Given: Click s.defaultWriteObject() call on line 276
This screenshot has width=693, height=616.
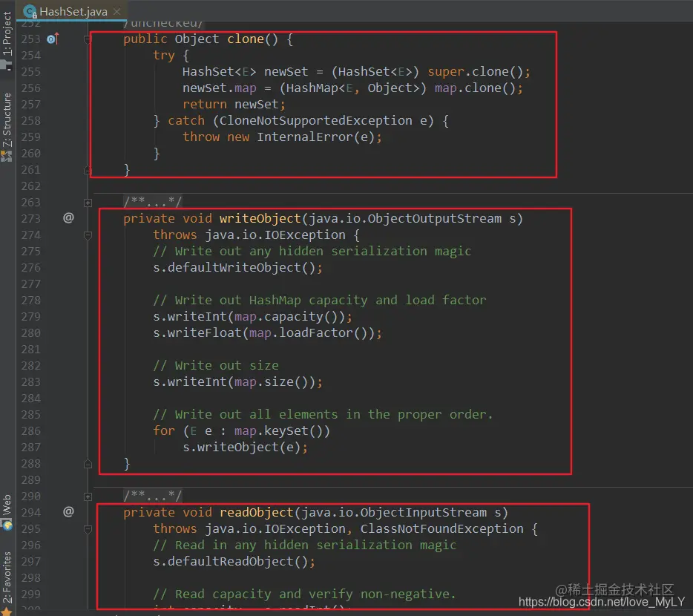Looking at the screenshot, I should (237, 267).
